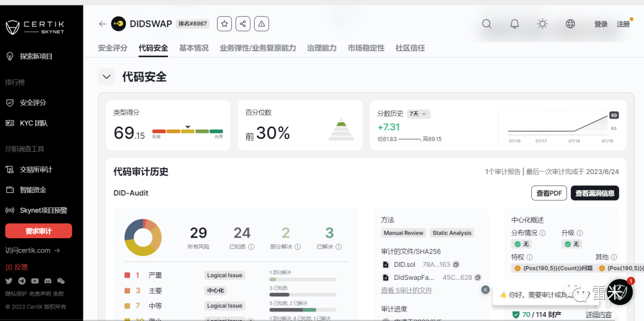Visit certik.com link
This screenshot has height=321, width=644.
[33, 250]
